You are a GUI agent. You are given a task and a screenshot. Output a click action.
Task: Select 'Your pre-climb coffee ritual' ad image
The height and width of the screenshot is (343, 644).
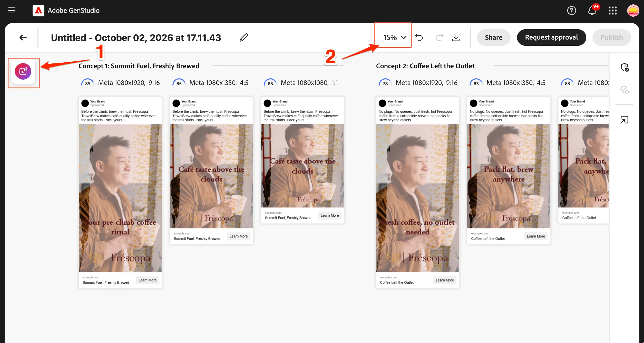120,198
